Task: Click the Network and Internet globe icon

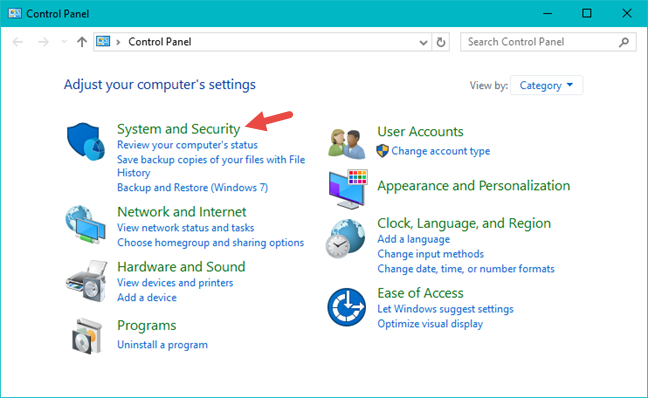Action: 86,224
